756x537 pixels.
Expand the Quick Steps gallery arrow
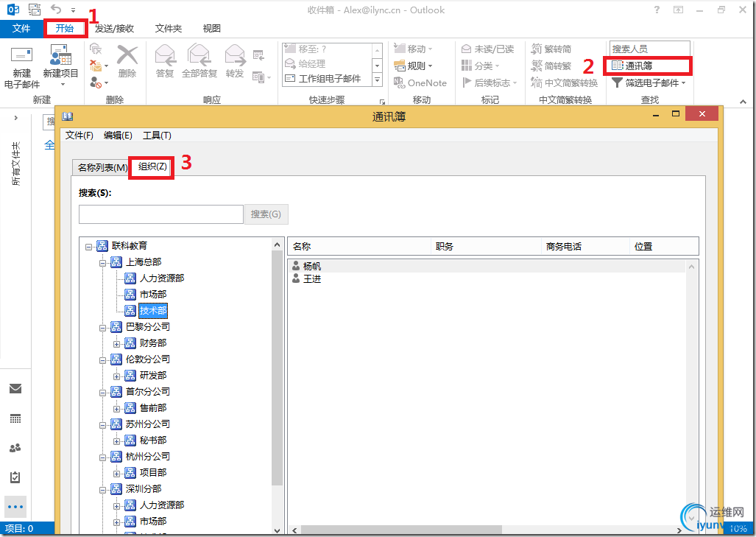(x=378, y=80)
